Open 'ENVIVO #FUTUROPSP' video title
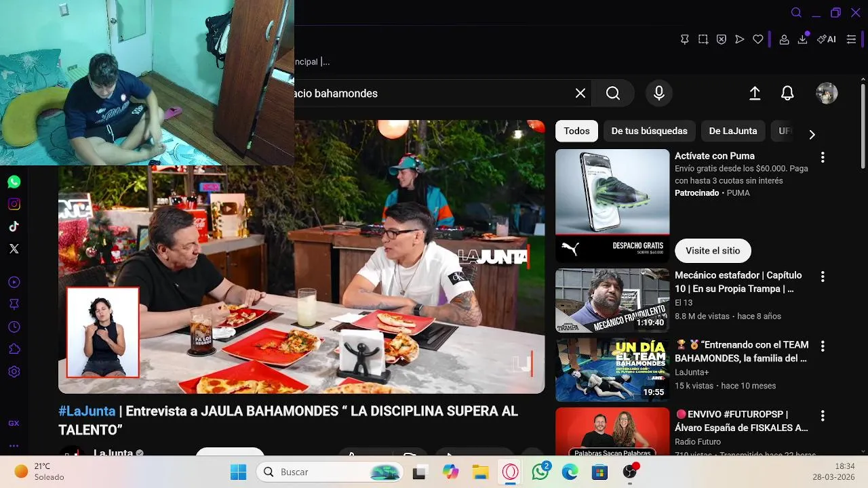The width and height of the screenshot is (868, 488). click(x=742, y=421)
